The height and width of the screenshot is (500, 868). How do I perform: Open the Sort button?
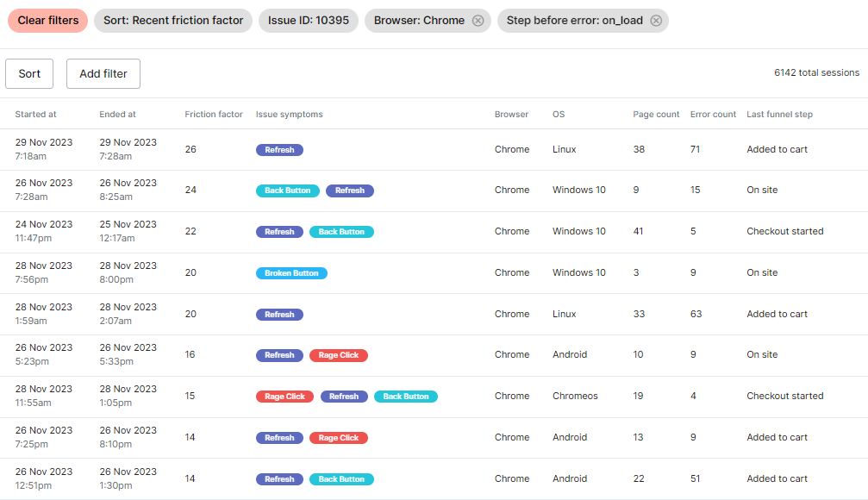point(29,73)
